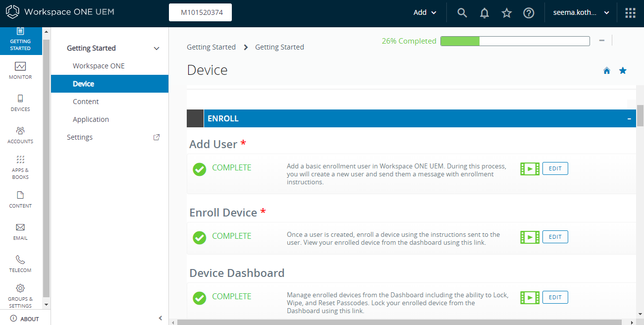
Task: Open Settings external link in side menu
Action: (x=157, y=137)
